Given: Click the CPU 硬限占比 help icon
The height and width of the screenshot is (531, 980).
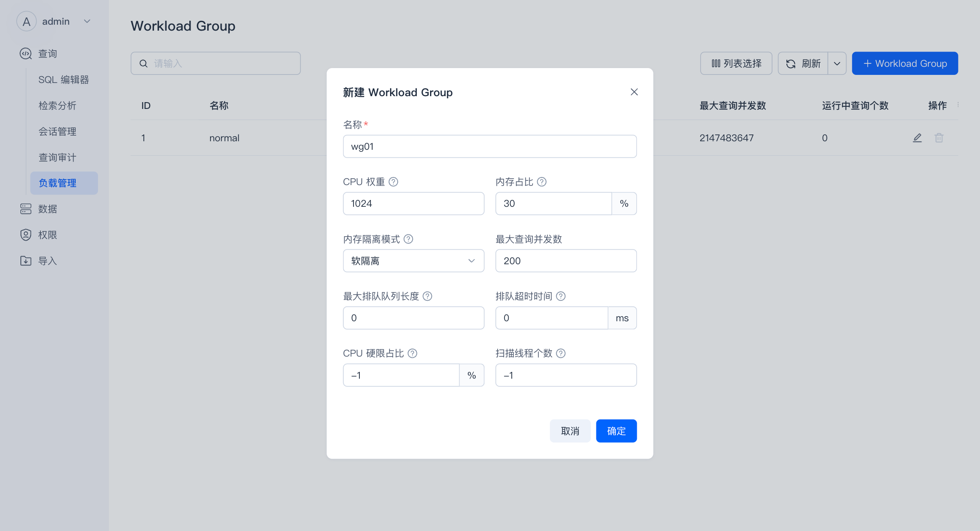Looking at the screenshot, I should tap(412, 354).
